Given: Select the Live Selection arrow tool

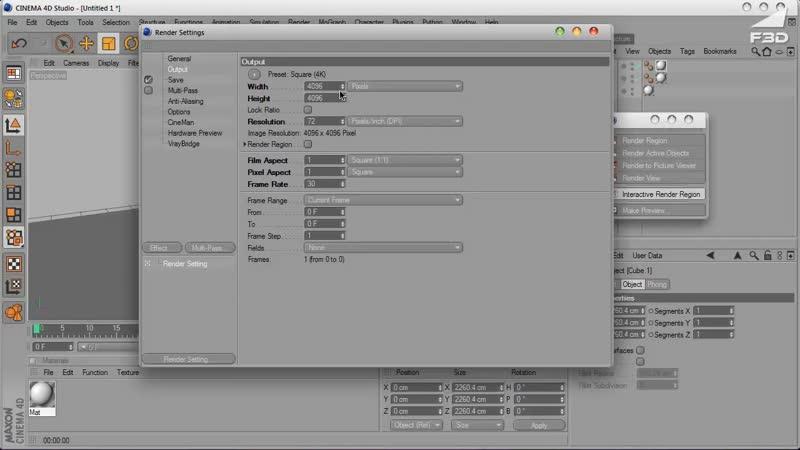Looking at the screenshot, I should (x=64, y=43).
